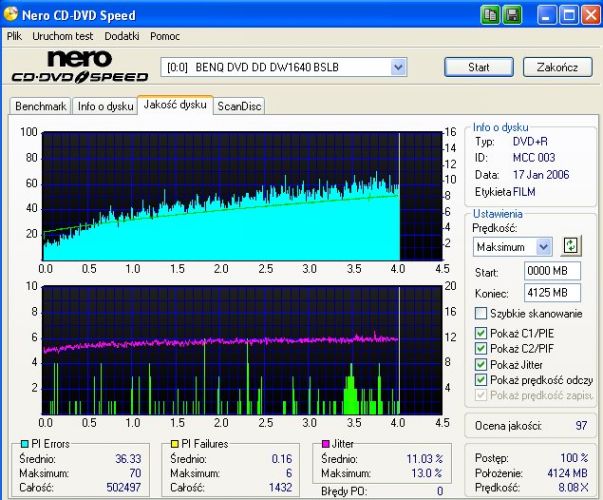Click the Start button
603x500 pixels.
pyautogui.click(x=479, y=67)
